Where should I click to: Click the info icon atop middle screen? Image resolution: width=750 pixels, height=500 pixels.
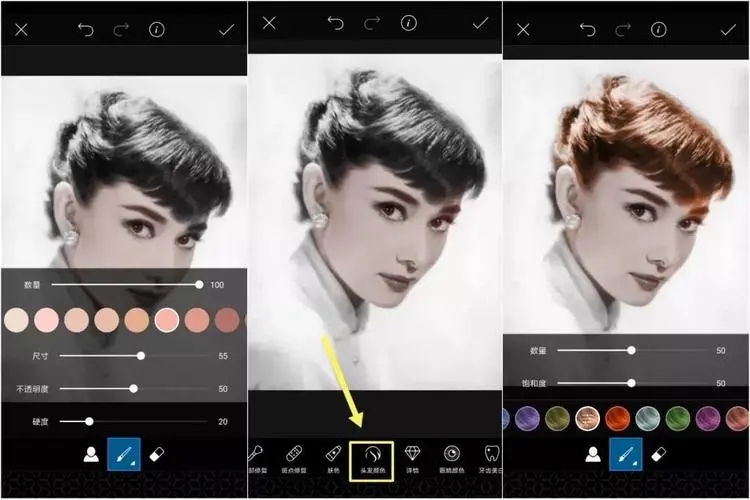pos(408,23)
